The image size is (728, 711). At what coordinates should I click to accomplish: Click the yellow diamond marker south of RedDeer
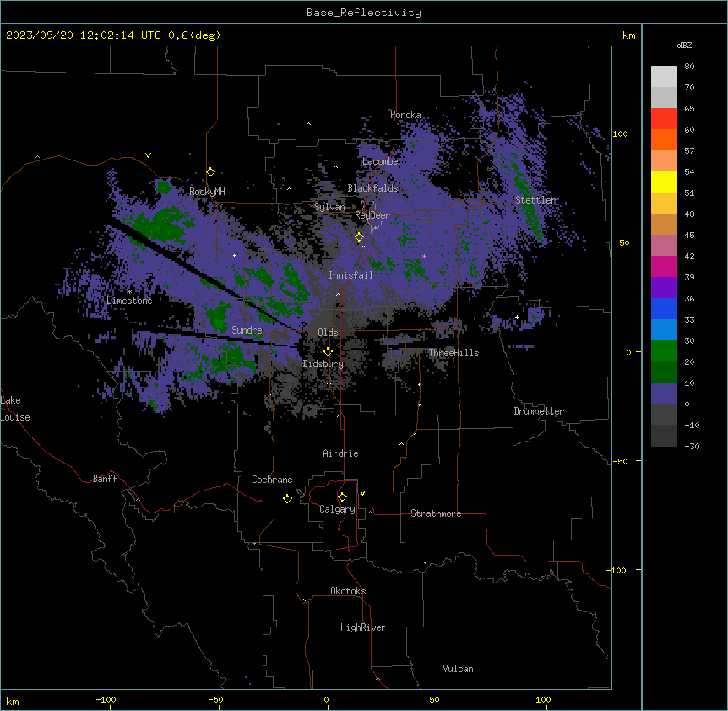coord(360,237)
